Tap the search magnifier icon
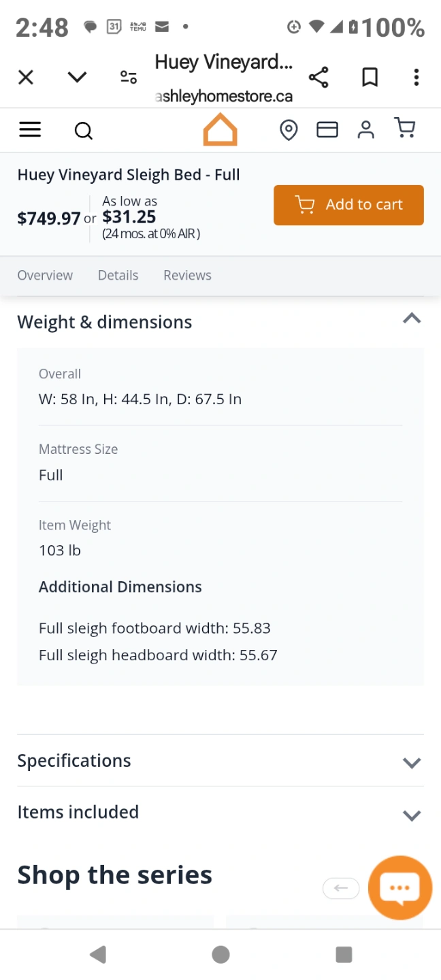The width and height of the screenshot is (441, 980). 83,130
